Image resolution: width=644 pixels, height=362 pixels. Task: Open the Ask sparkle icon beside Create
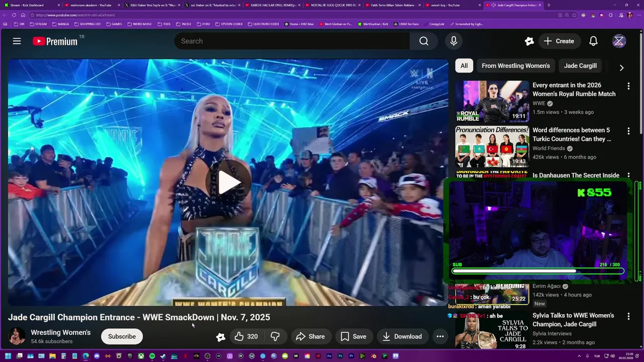(x=529, y=41)
